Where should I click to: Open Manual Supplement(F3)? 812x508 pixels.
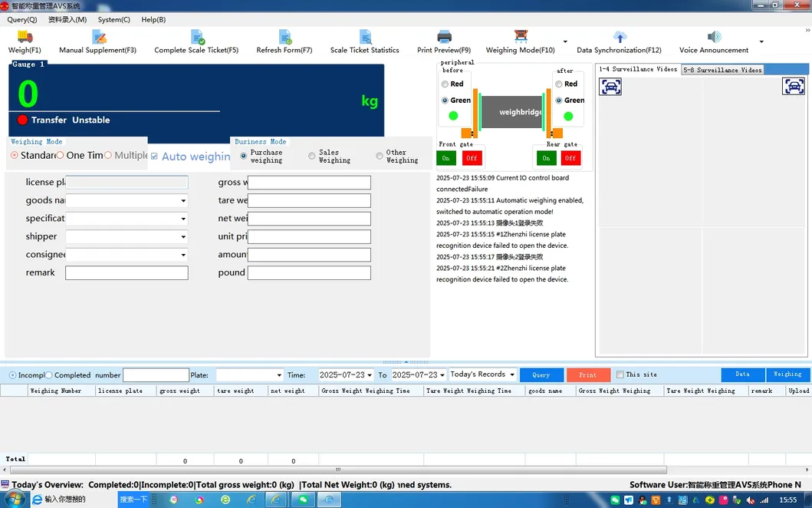point(97,42)
